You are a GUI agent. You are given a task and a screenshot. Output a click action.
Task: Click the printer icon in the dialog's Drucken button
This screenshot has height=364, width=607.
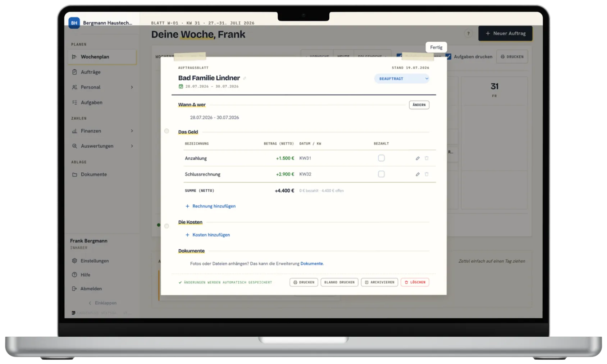click(295, 282)
